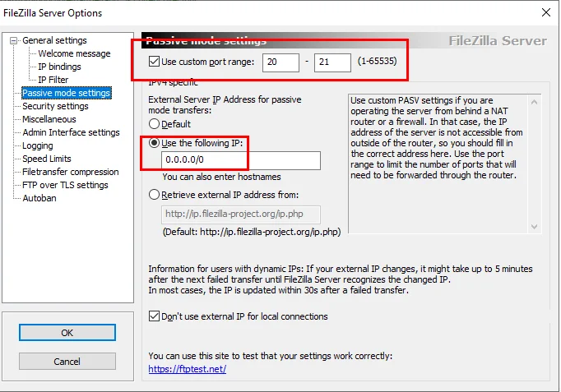The image size is (561, 392).
Task: Open Security settings page
Action: 55,106
